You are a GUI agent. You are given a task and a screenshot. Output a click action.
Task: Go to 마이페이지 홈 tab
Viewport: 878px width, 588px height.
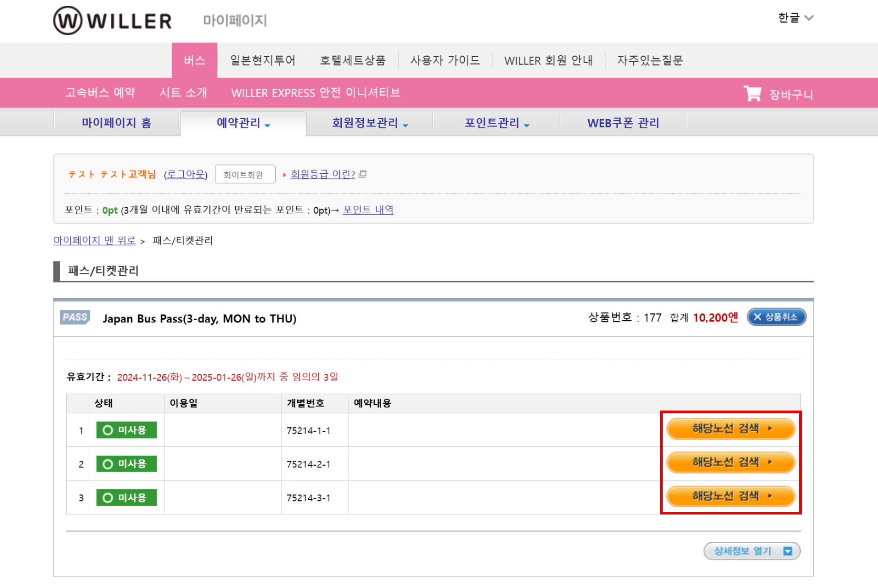(x=117, y=123)
